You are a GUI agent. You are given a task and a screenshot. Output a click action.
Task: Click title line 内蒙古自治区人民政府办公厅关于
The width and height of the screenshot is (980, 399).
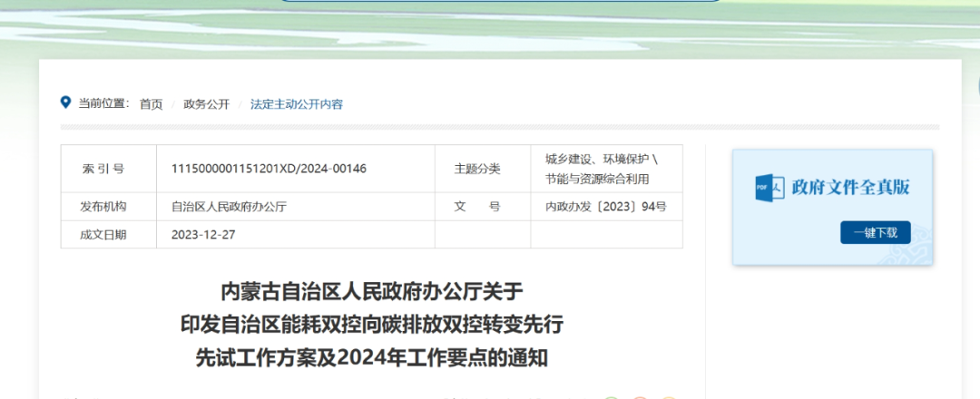371,292
